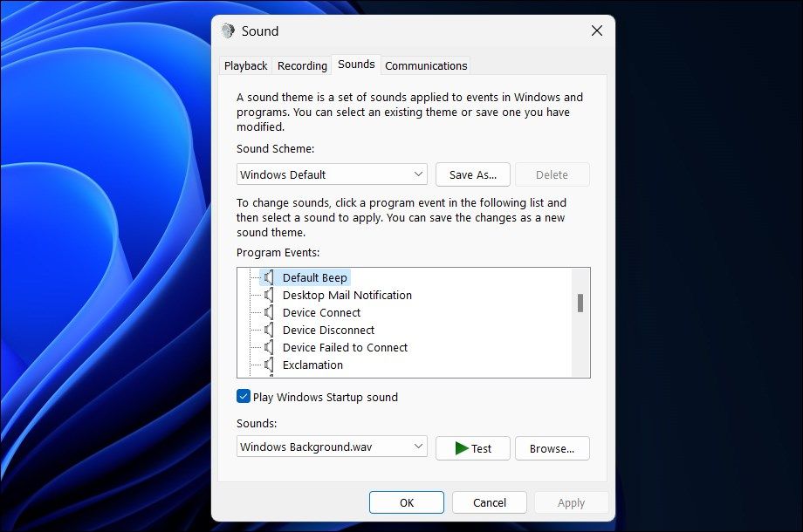The height and width of the screenshot is (532, 803).
Task: Click the Test button
Action: tap(472, 447)
